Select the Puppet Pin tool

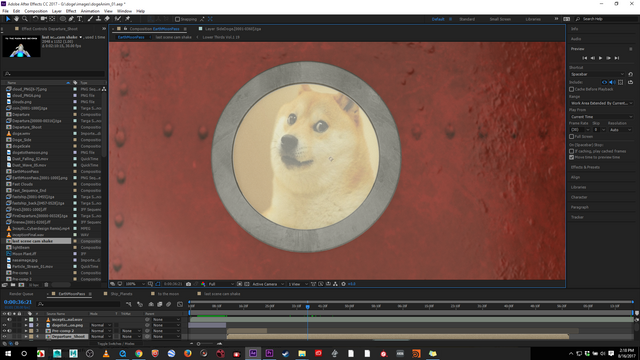coord(128,19)
